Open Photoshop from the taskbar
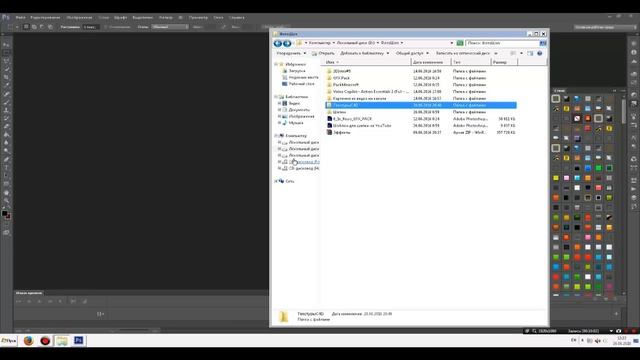 click(78, 340)
